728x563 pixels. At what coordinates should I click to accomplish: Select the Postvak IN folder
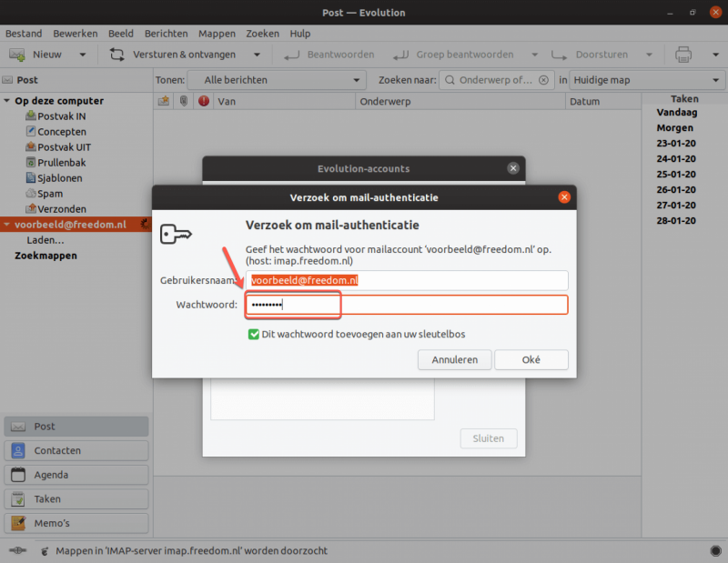tap(61, 116)
